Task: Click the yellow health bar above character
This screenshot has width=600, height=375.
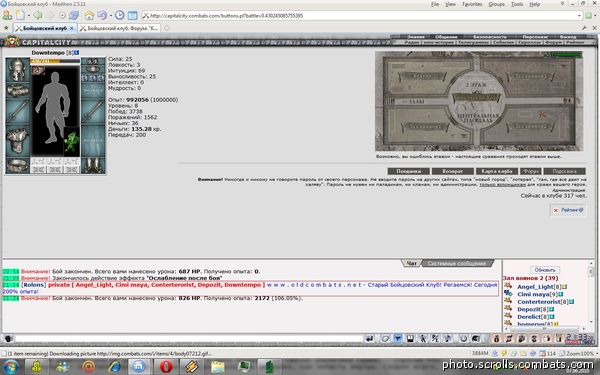Action: click(55, 61)
